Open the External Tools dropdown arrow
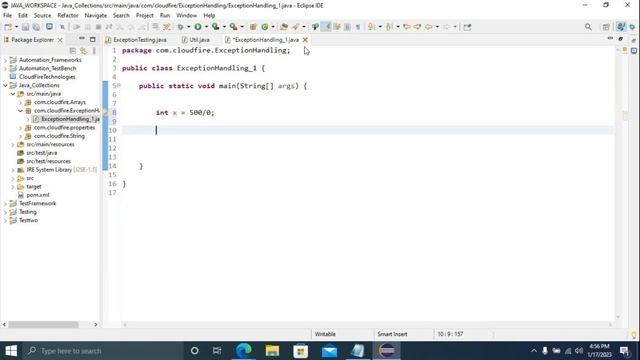Viewport: 640px width, 360px height. point(242,27)
